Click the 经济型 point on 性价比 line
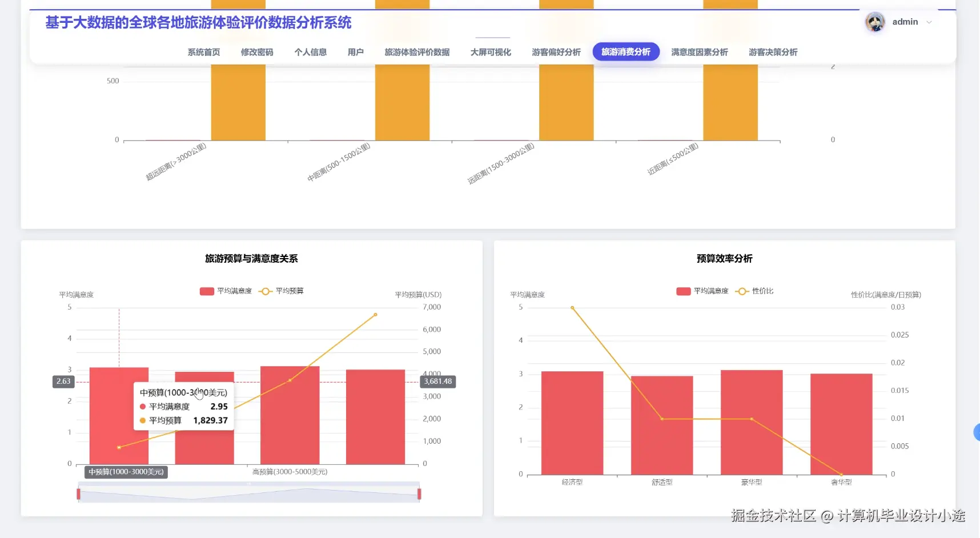 tap(572, 308)
